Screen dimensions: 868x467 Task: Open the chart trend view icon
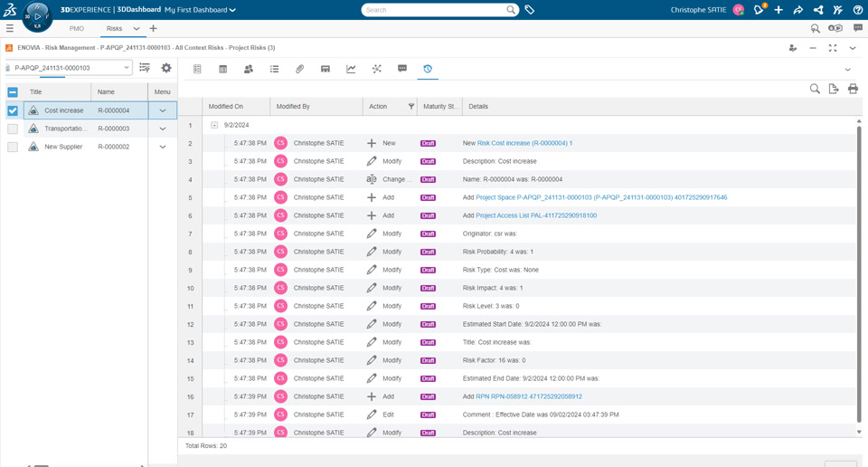pyautogui.click(x=351, y=69)
